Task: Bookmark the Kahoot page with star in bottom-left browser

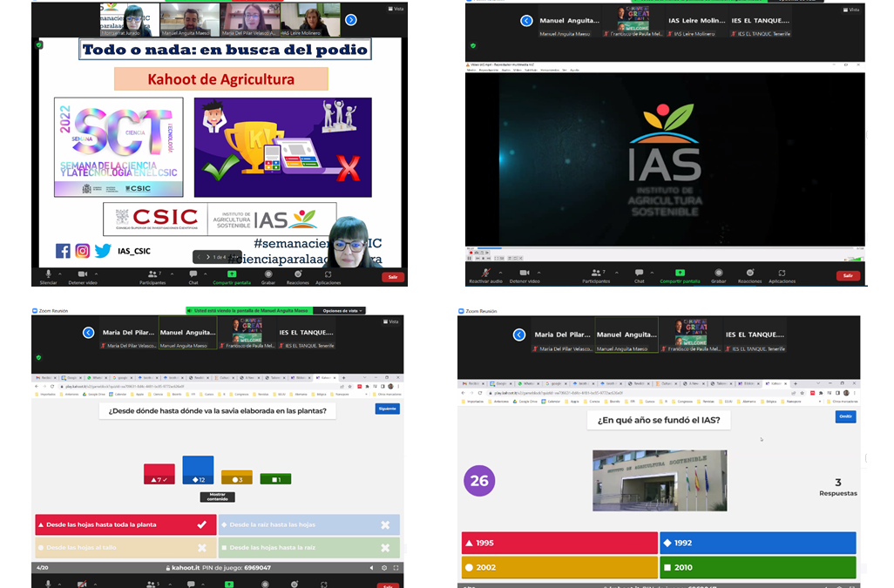Action: click(350, 386)
